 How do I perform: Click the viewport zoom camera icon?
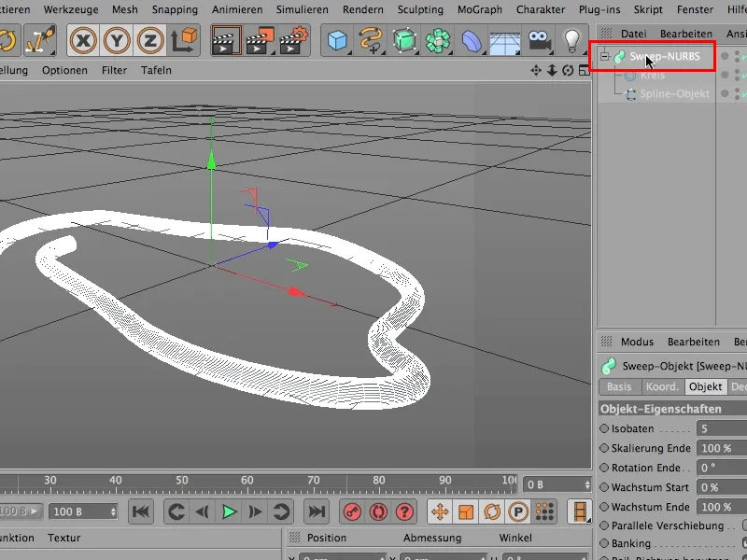552,71
